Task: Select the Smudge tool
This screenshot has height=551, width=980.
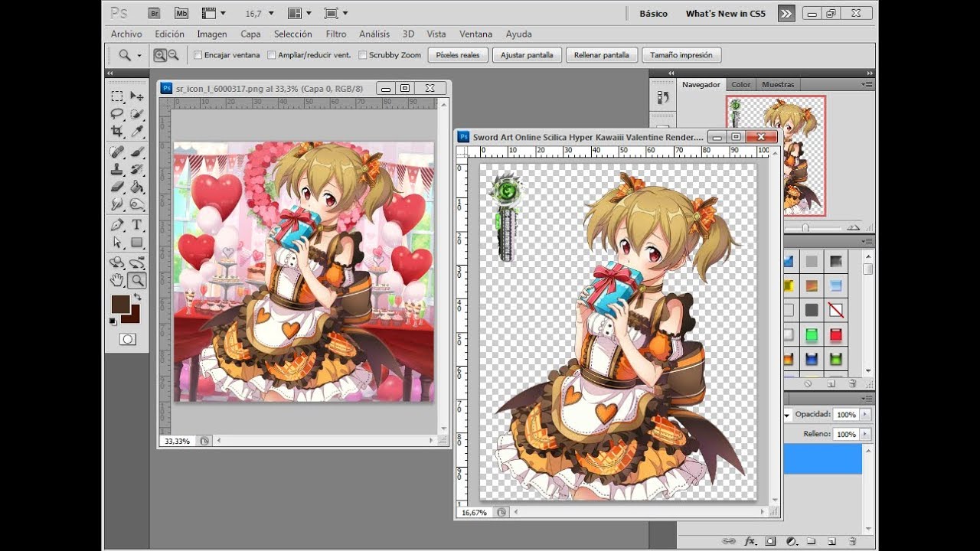Action: click(x=117, y=204)
